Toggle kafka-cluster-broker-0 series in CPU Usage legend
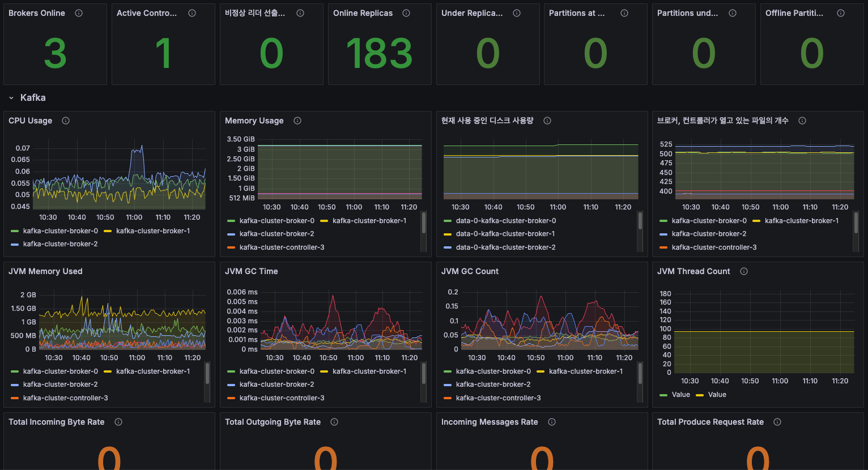This screenshot has width=868, height=470. click(x=61, y=231)
